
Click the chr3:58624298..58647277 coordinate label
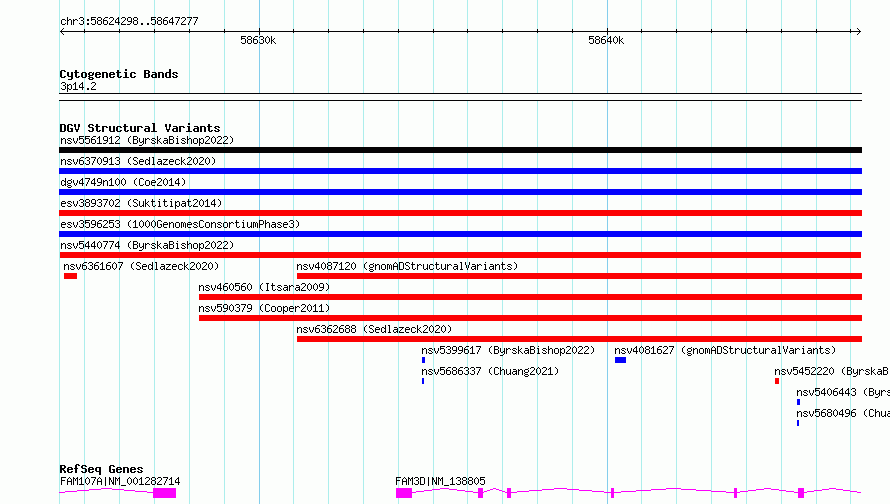(129, 21)
